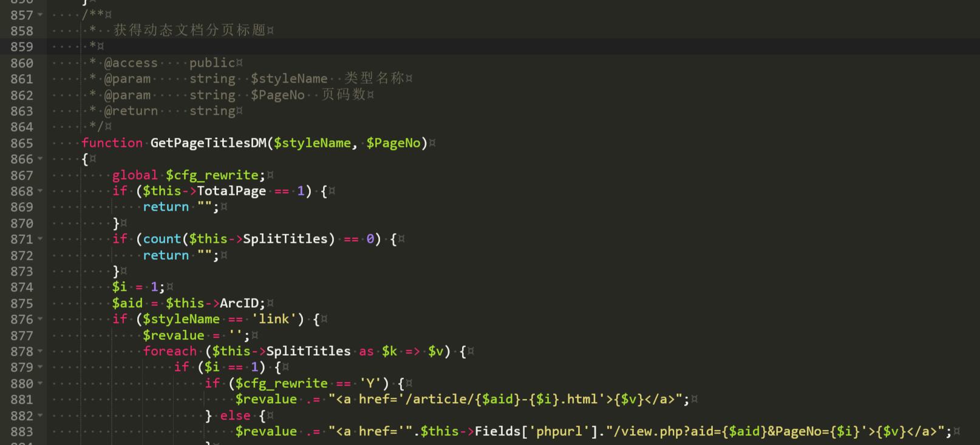980x445 pixels.
Task: Collapse the $i == 1 block at line 879
Action: click(x=41, y=367)
